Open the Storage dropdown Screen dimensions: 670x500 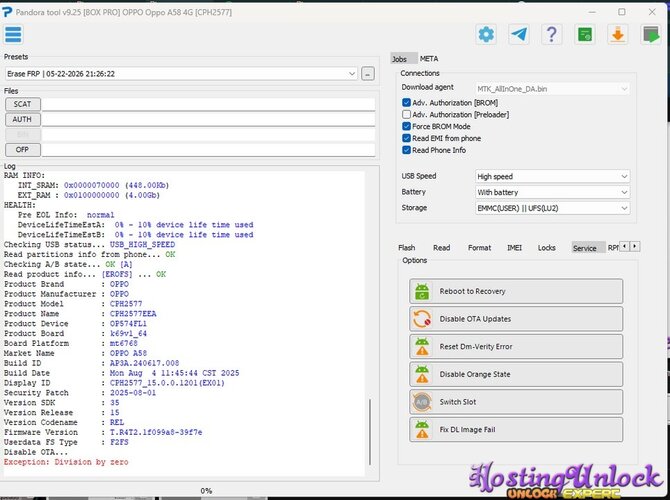pyautogui.click(x=552, y=208)
